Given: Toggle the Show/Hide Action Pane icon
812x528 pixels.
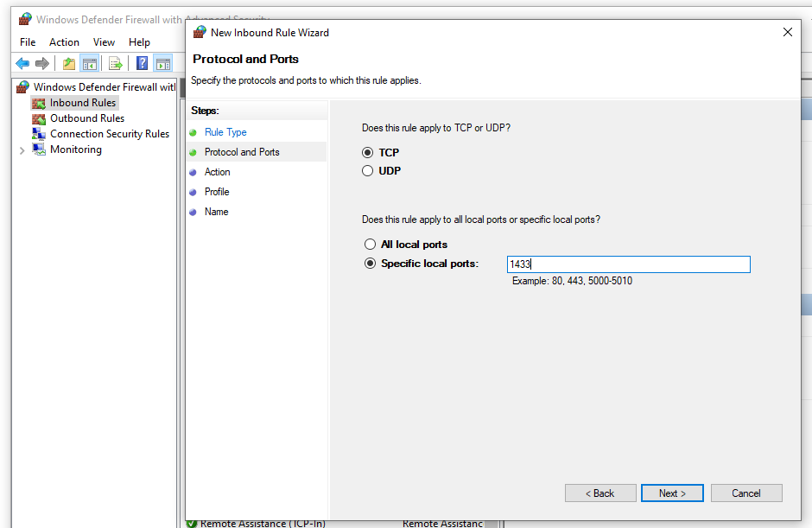Looking at the screenshot, I should pyautogui.click(x=163, y=64).
